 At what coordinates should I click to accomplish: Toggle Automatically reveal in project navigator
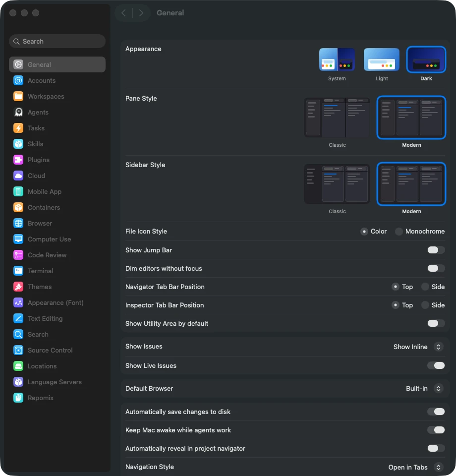(436, 448)
